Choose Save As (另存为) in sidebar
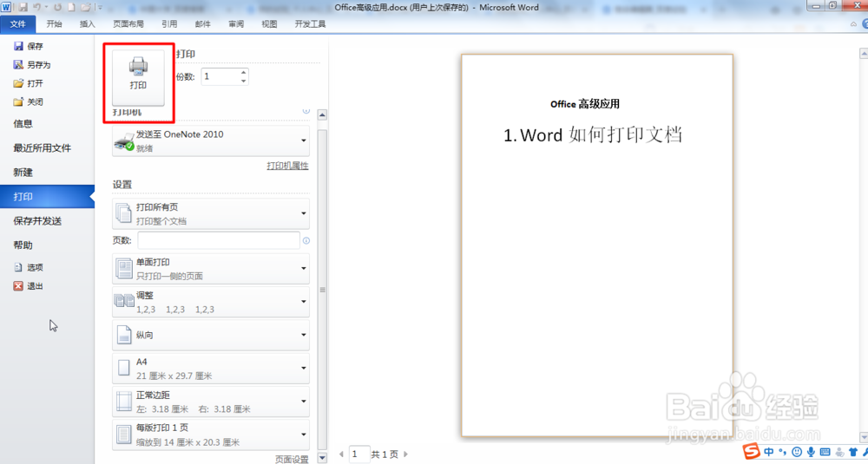This screenshot has height=464, width=868. (32, 65)
